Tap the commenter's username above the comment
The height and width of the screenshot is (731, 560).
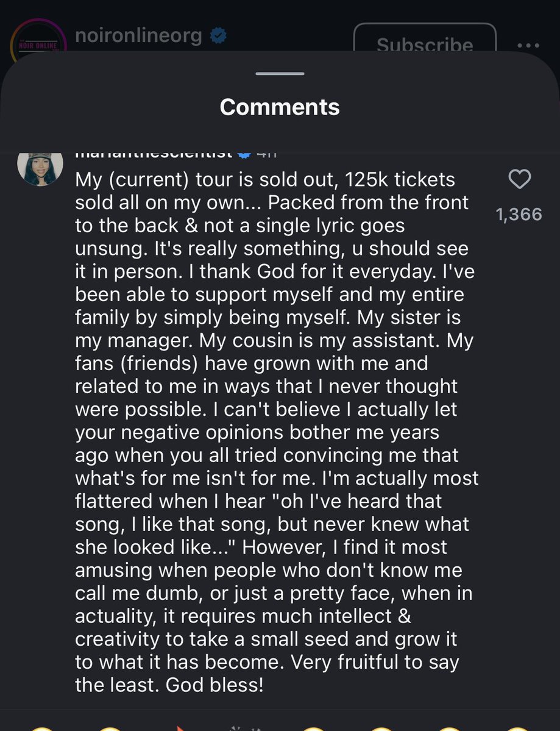point(154,155)
